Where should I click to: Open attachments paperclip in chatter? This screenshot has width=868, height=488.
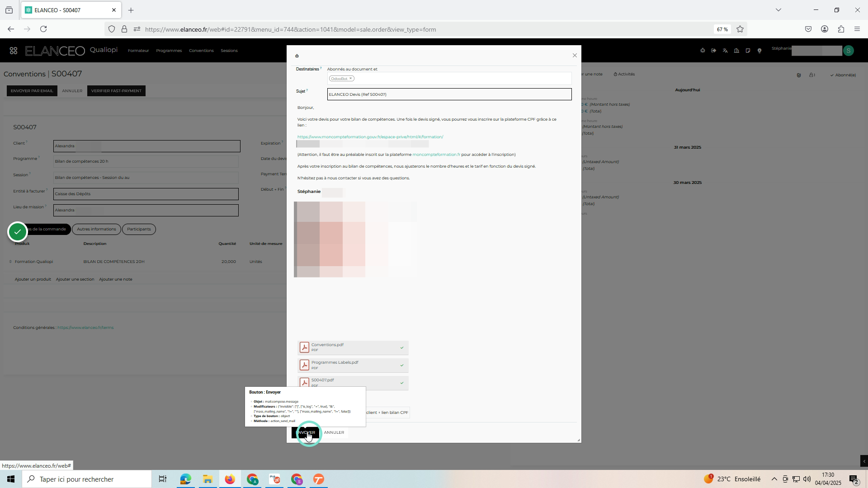pyautogui.click(x=799, y=75)
